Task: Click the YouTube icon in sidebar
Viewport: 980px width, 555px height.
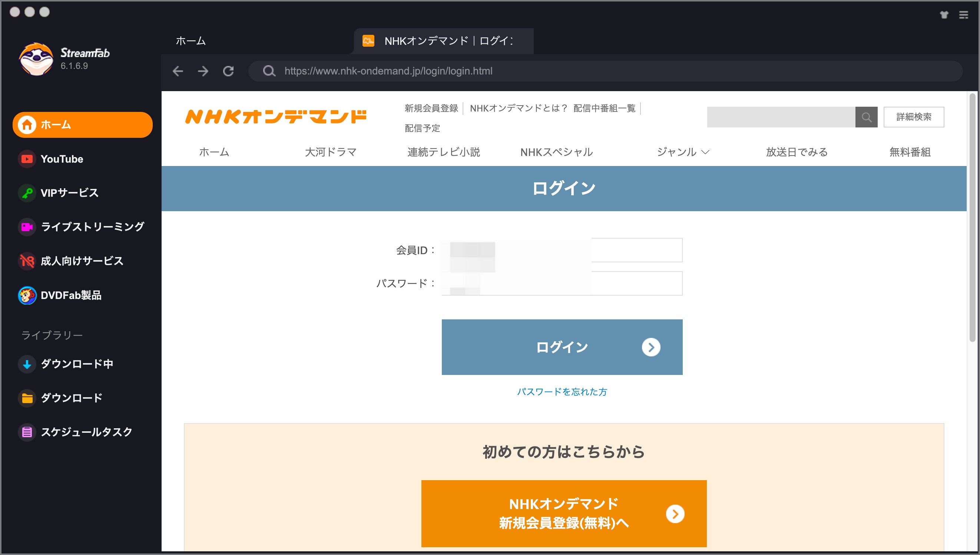Action: (x=27, y=159)
